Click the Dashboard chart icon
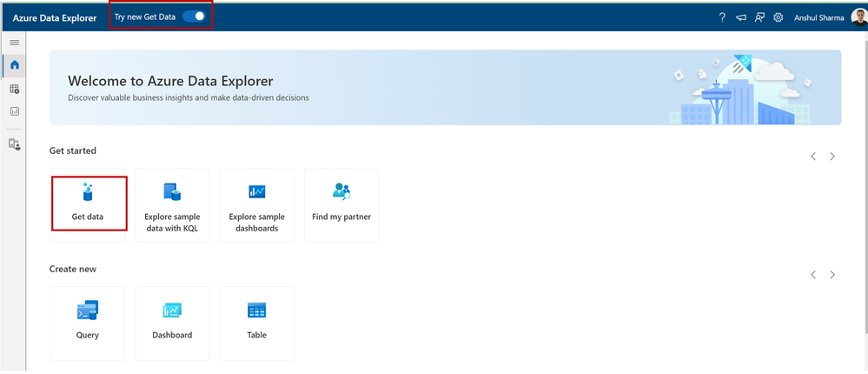The height and width of the screenshot is (374, 868). pyautogui.click(x=172, y=311)
